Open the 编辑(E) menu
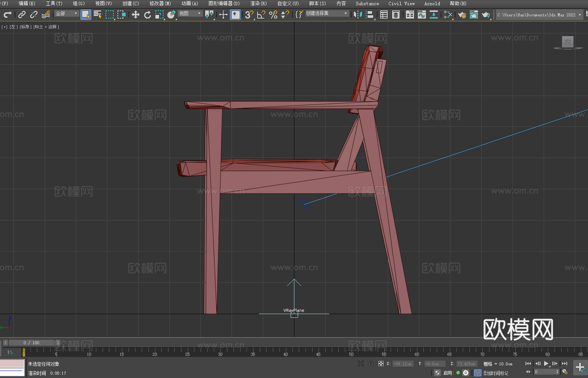Viewport: 588px width, 378px height. tap(27, 3)
